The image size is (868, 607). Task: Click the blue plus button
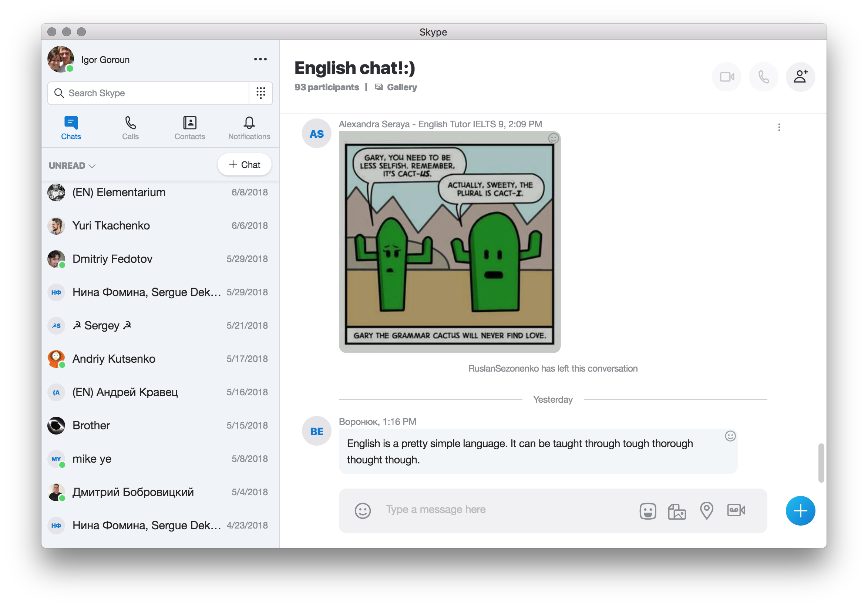coord(800,510)
